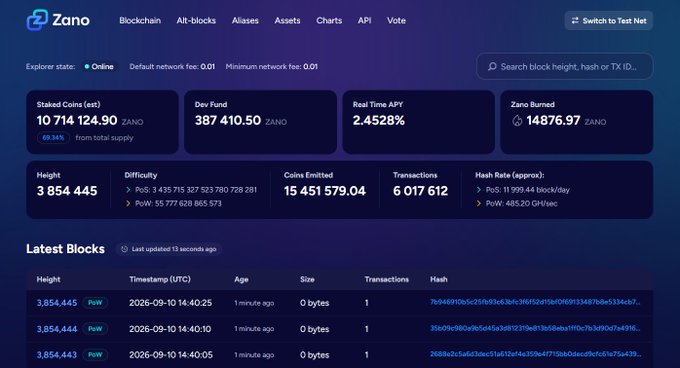Click the PoS difficulty value
This screenshot has width=680, height=368.
pyautogui.click(x=196, y=190)
